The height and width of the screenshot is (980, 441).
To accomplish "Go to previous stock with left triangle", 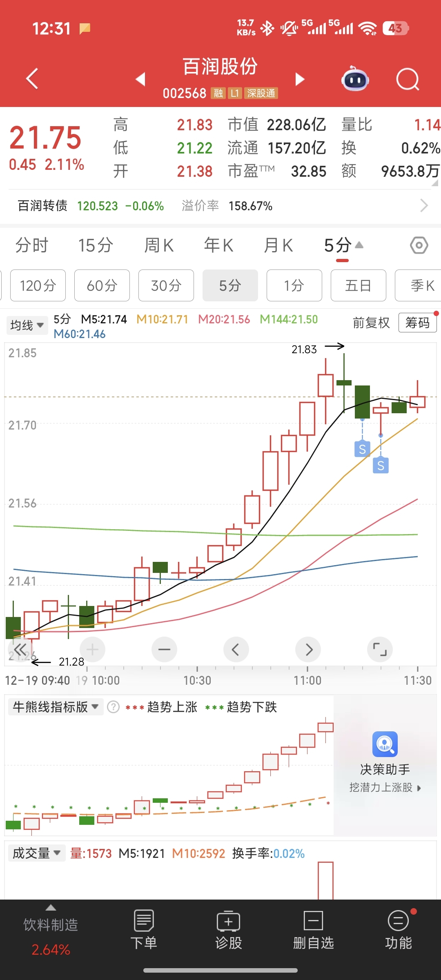I will (x=140, y=79).
